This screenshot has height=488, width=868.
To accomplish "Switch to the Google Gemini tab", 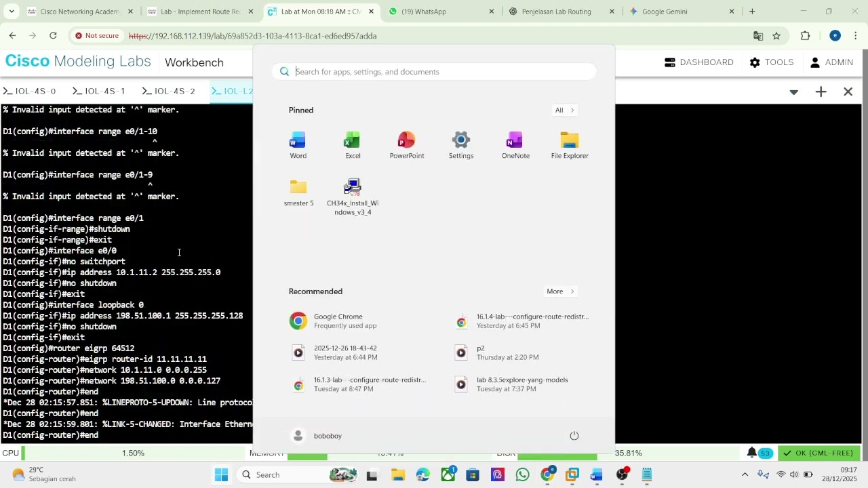I will click(x=682, y=12).
